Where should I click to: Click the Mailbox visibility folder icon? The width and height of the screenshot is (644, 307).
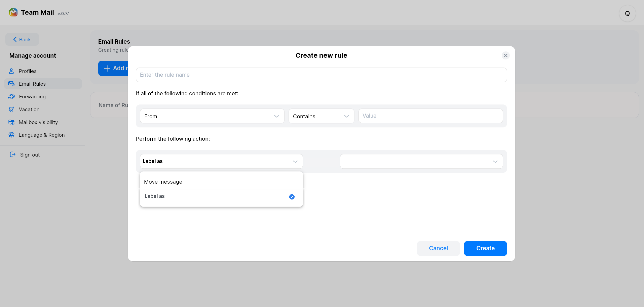pyautogui.click(x=11, y=122)
